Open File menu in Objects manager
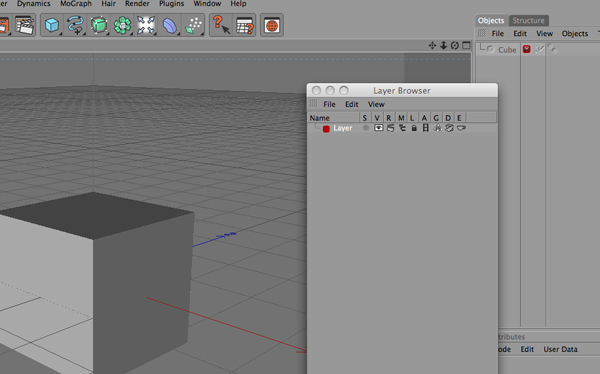 coord(497,34)
